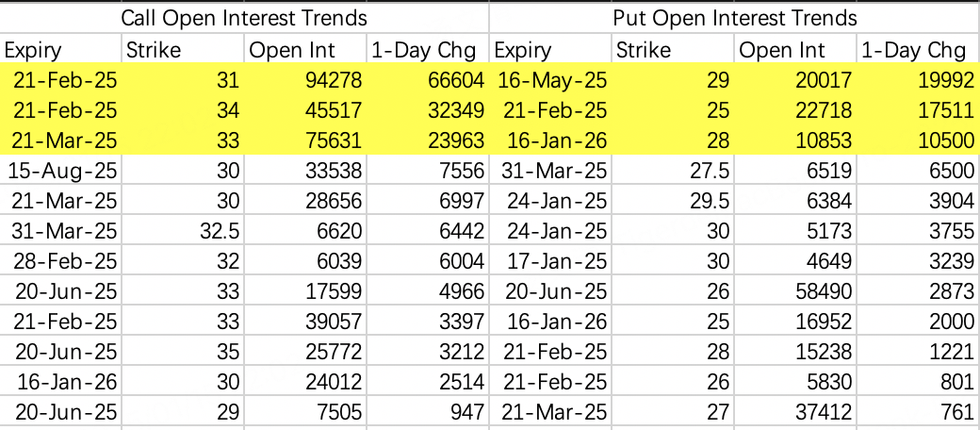
Task: Click the Open Int header under puts
Action: (795, 50)
